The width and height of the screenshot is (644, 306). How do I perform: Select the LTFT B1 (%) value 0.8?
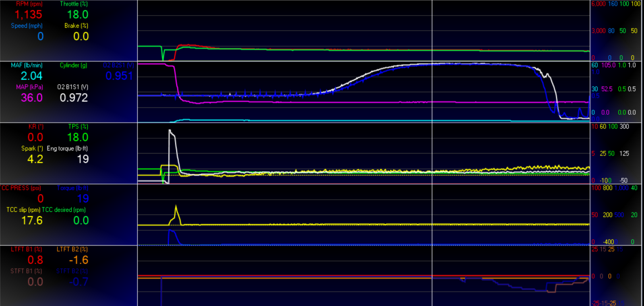[x=35, y=260]
